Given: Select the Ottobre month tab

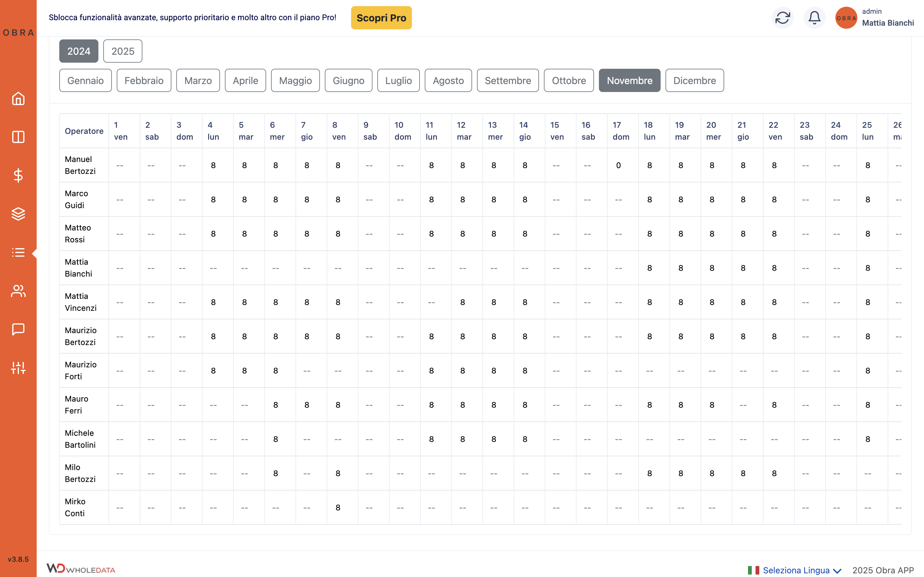Looking at the screenshot, I should pyautogui.click(x=568, y=80).
